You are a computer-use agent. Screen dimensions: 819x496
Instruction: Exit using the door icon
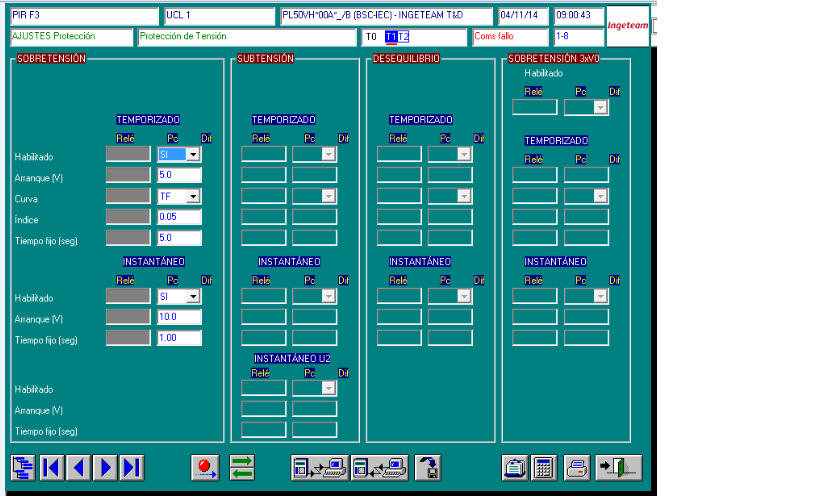tap(617, 467)
